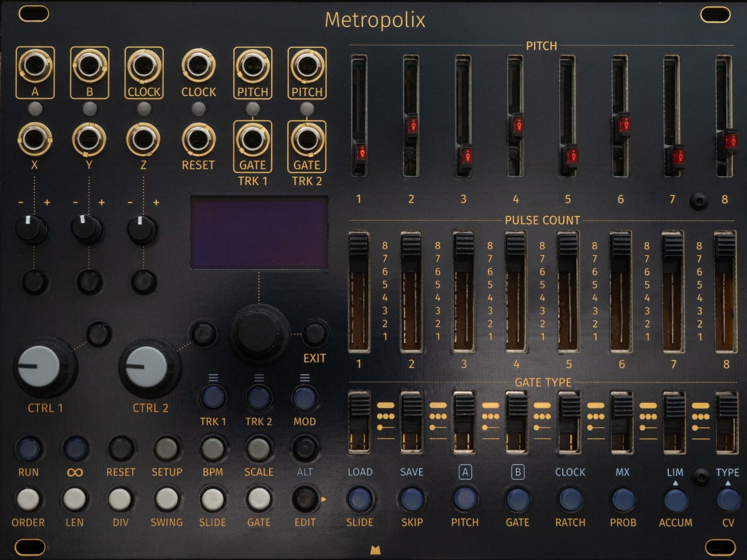Image resolution: width=747 pixels, height=560 pixels.
Task: Select the TRK 1 menu button
Action: pos(213,398)
